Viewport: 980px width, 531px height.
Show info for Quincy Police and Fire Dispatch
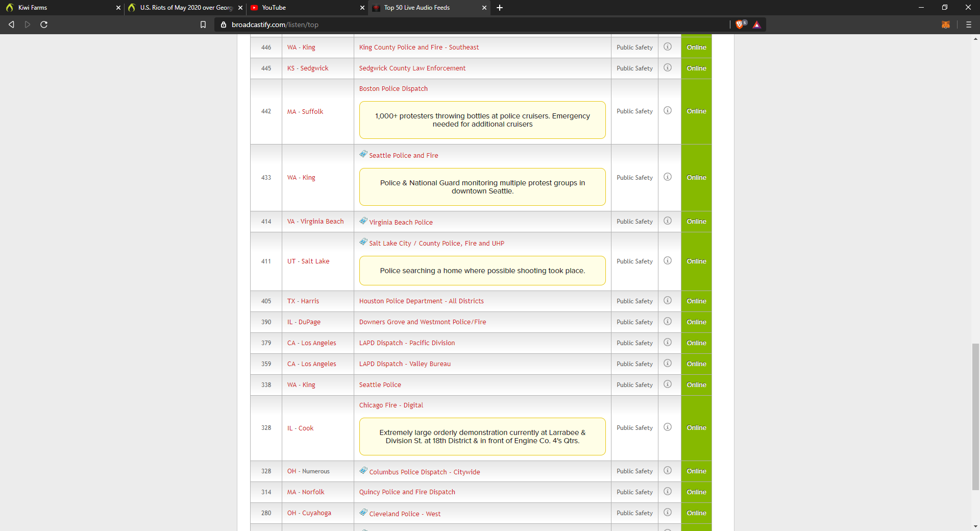[668, 491]
